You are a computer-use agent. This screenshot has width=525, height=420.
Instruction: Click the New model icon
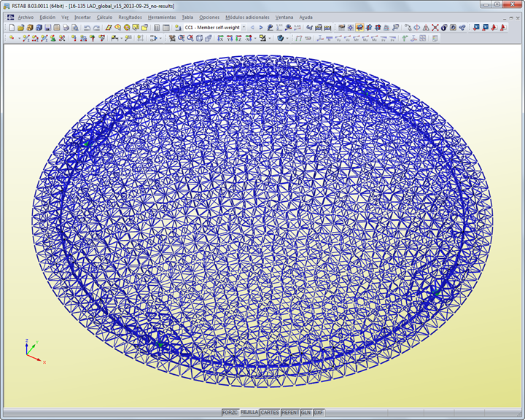point(12,28)
